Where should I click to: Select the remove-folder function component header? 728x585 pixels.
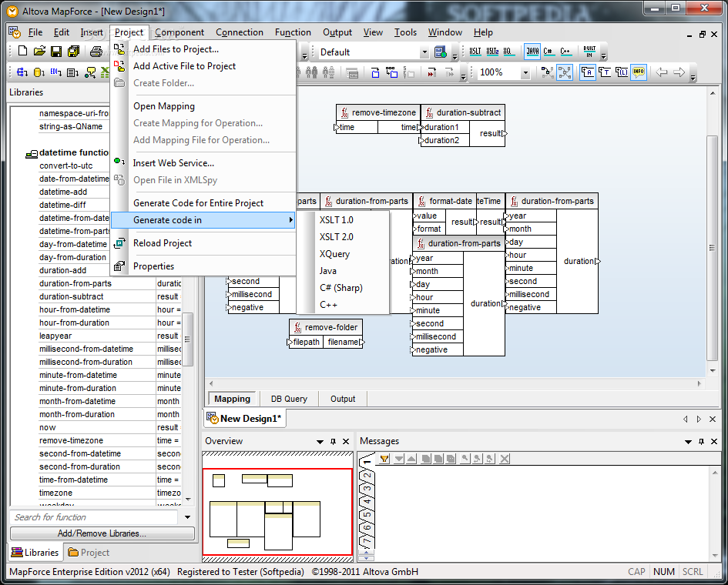click(325, 328)
